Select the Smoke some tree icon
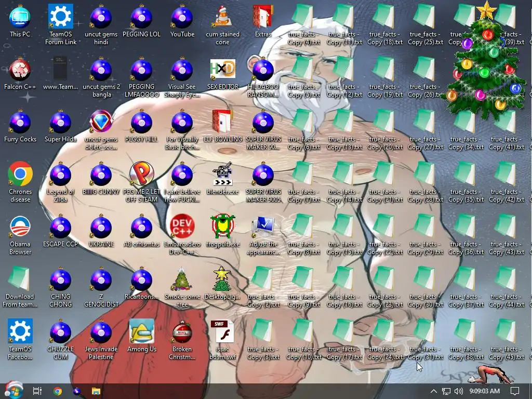Image resolution: width=532 pixels, height=399 pixels. coord(182,287)
